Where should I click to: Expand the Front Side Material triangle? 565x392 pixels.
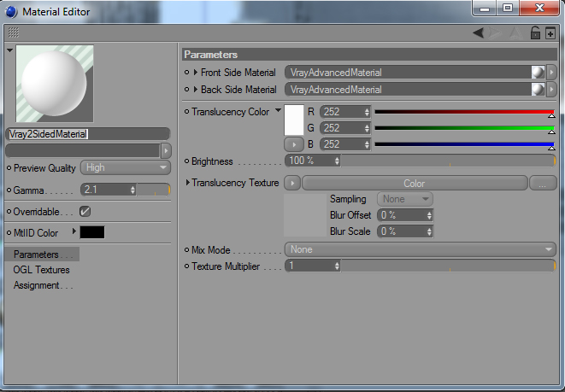[x=195, y=73]
